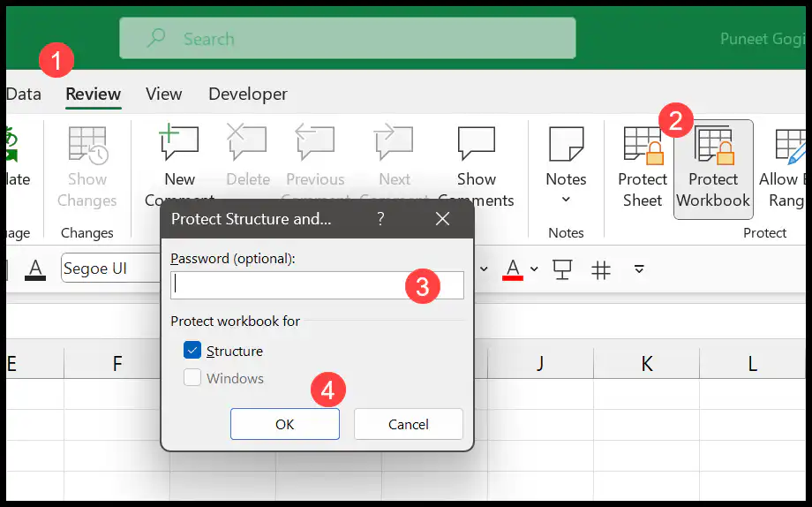Open the Notes button in the ribbon
812x507 pixels.
coord(566,165)
